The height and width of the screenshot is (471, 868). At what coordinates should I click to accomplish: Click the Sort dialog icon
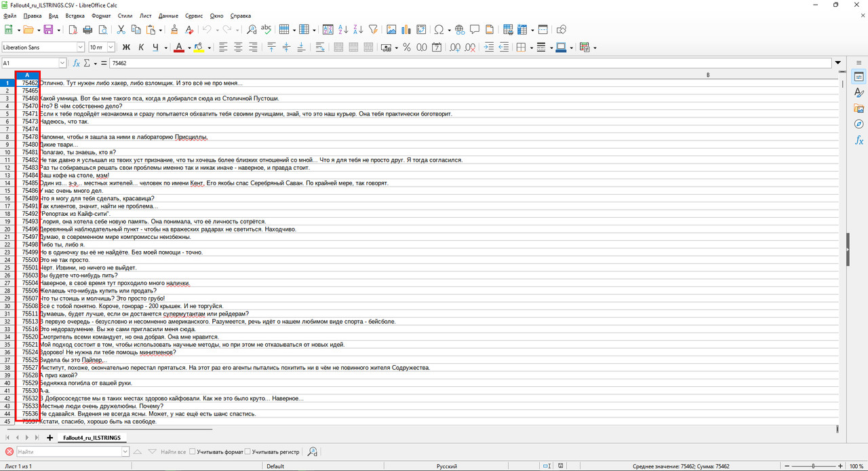click(328, 30)
